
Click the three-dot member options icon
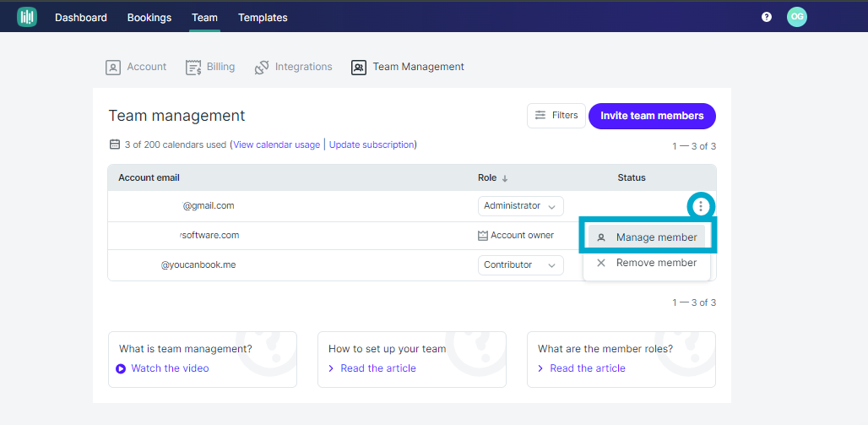tap(701, 206)
